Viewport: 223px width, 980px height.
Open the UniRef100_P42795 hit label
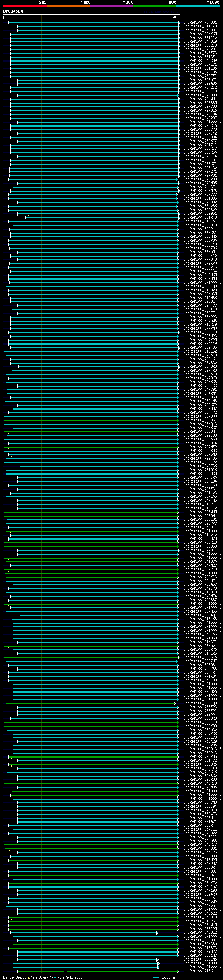click(x=200, y=72)
